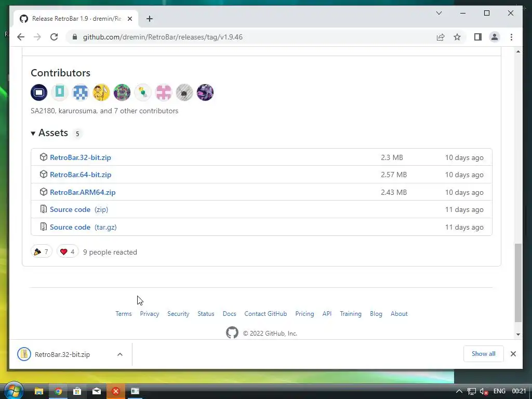The height and width of the screenshot is (399, 532).
Task: Close the downloads bar
Action: pos(513,354)
